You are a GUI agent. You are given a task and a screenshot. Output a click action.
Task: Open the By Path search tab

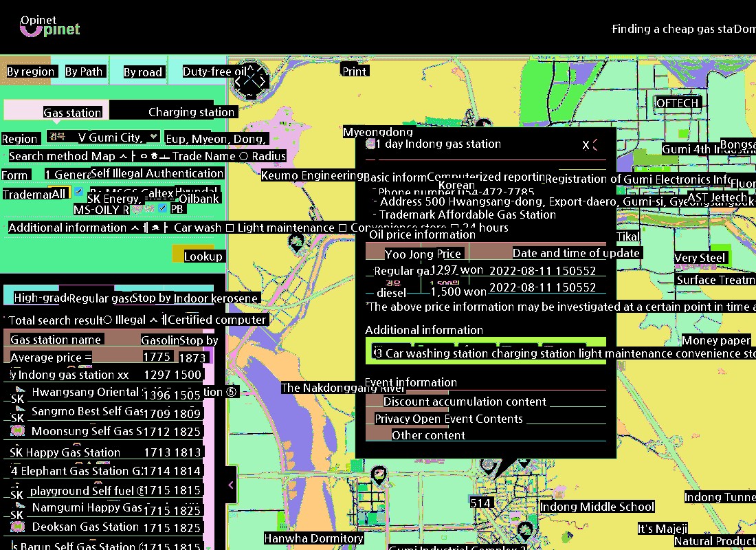coord(84,71)
